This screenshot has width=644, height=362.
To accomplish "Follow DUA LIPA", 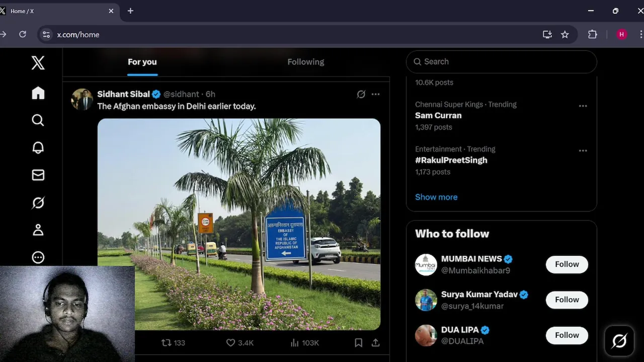I will coord(567,335).
